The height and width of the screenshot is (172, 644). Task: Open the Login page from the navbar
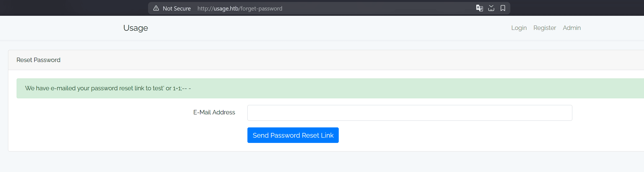click(519, 28)
